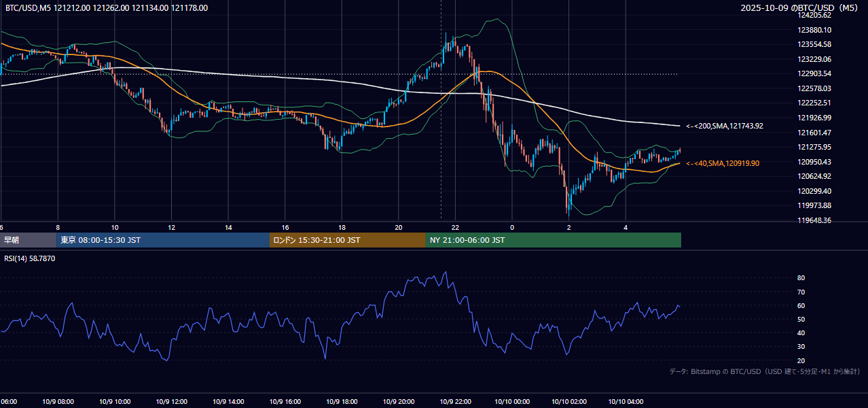Click the Bitstamp data source note
The image size is (868, 408).
tap(764, 371)
